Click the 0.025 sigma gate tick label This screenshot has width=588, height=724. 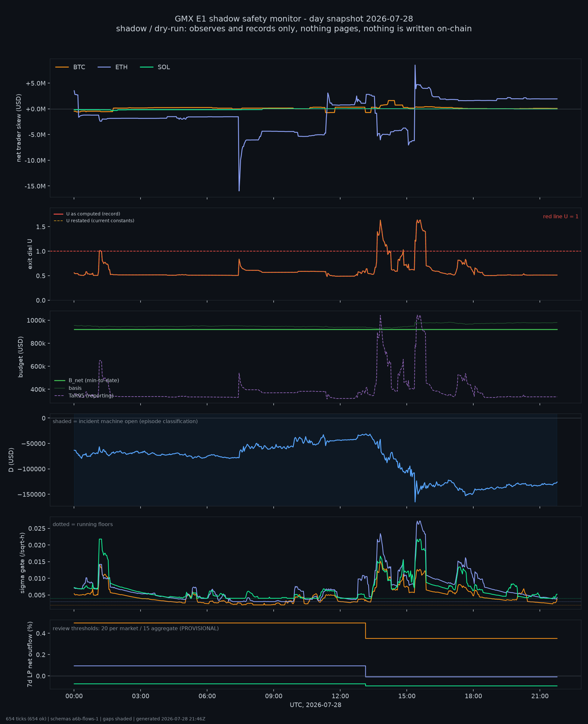(37, 528)
